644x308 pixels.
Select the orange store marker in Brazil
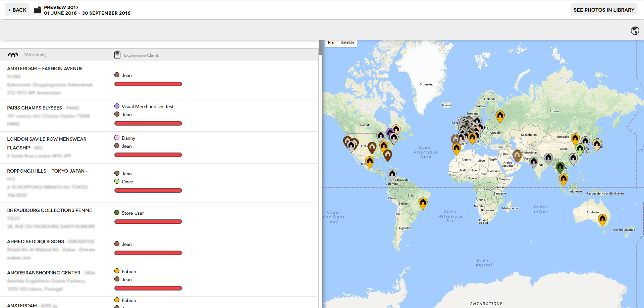coord(423,203)
